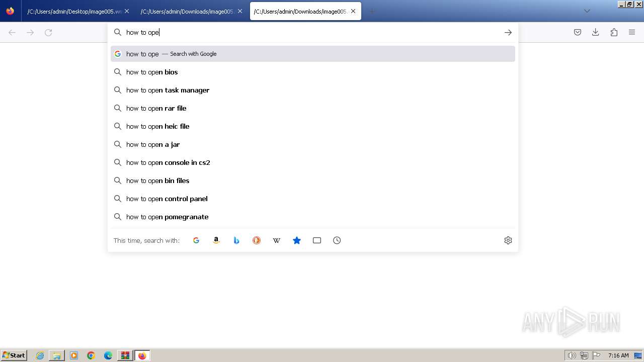Screen dimensions: 644x362
Task: Search history with the clock icon
Action: click(x=337, y=240)
